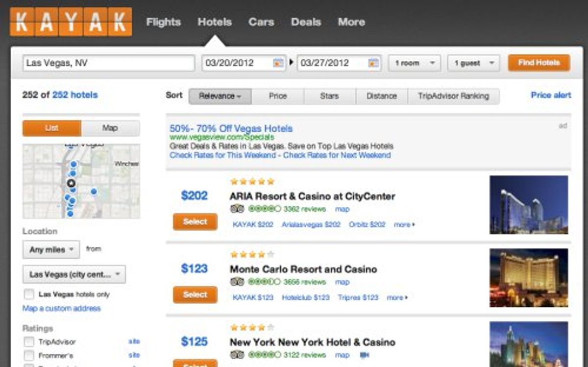Click the Find Hotels button
Screen dimensions: 588x367
click(x=538, y=63)
